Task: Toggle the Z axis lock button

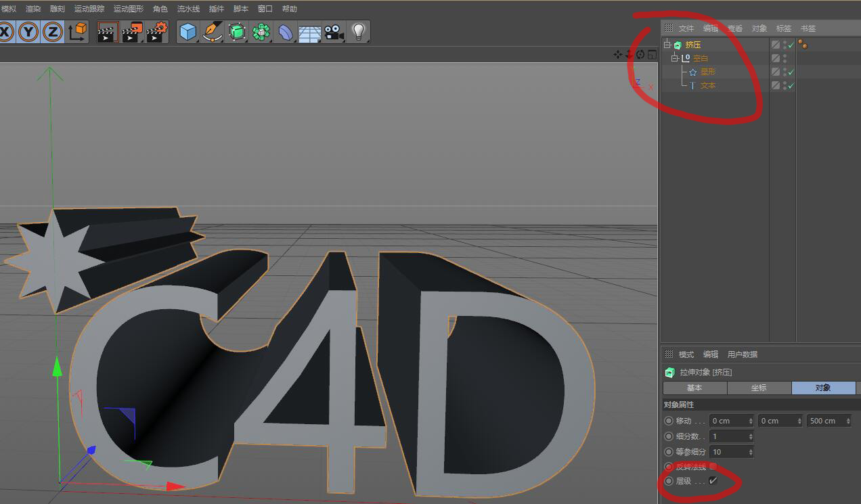Action: tap(53, 32)
